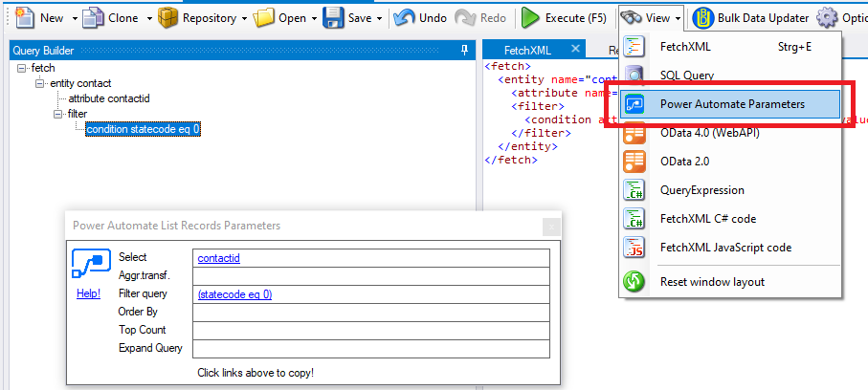Copy the contactid Select link

(218, 258)
